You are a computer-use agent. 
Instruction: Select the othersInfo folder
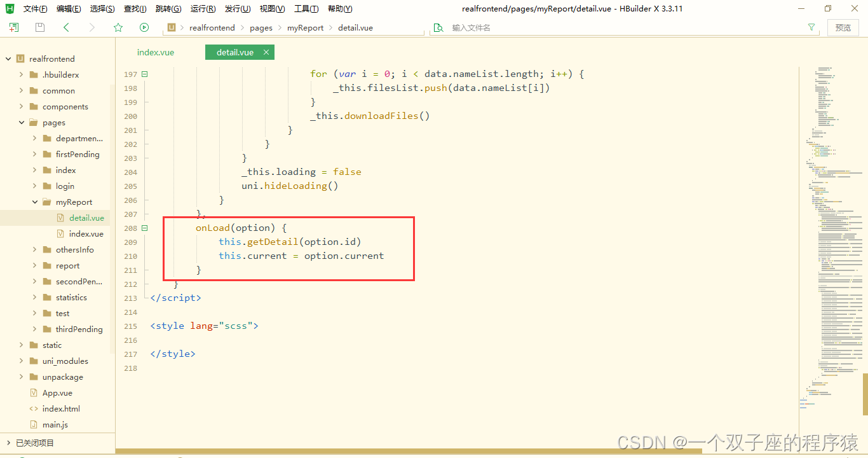pyautogui.click(x=74, y=249)
